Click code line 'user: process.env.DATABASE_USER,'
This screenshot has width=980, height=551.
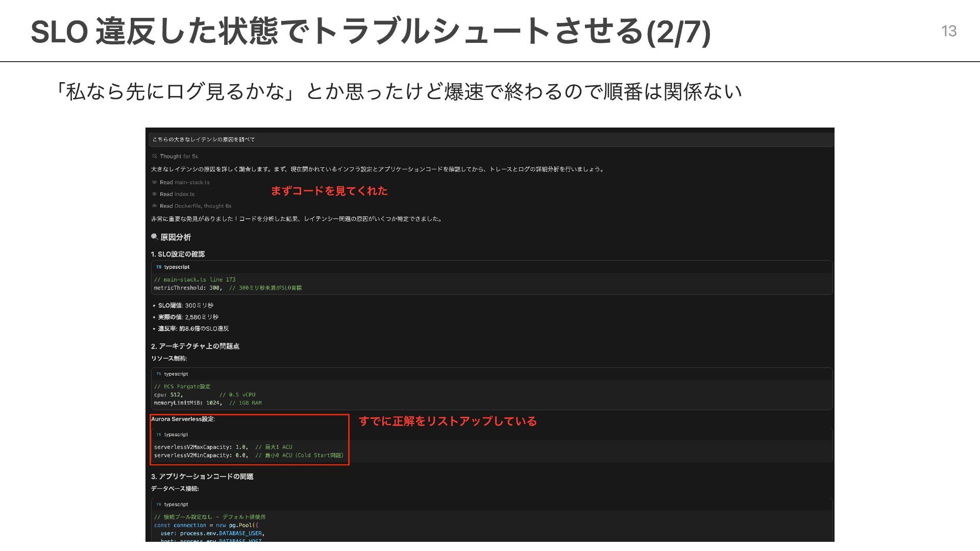212,534
